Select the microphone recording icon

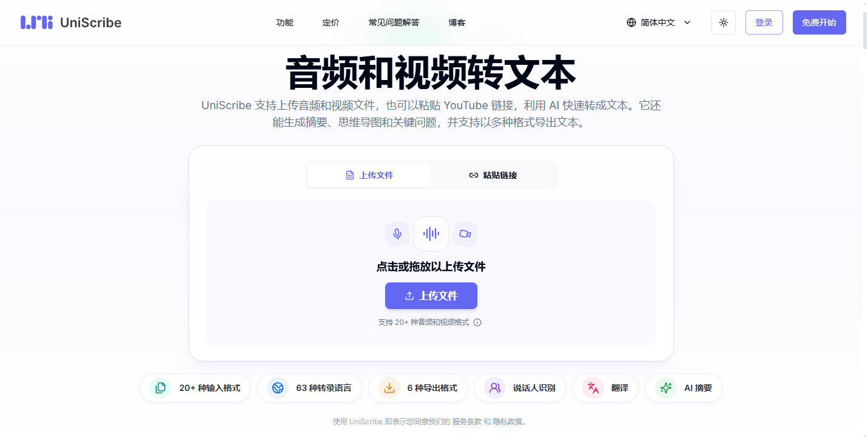[397, 234]
